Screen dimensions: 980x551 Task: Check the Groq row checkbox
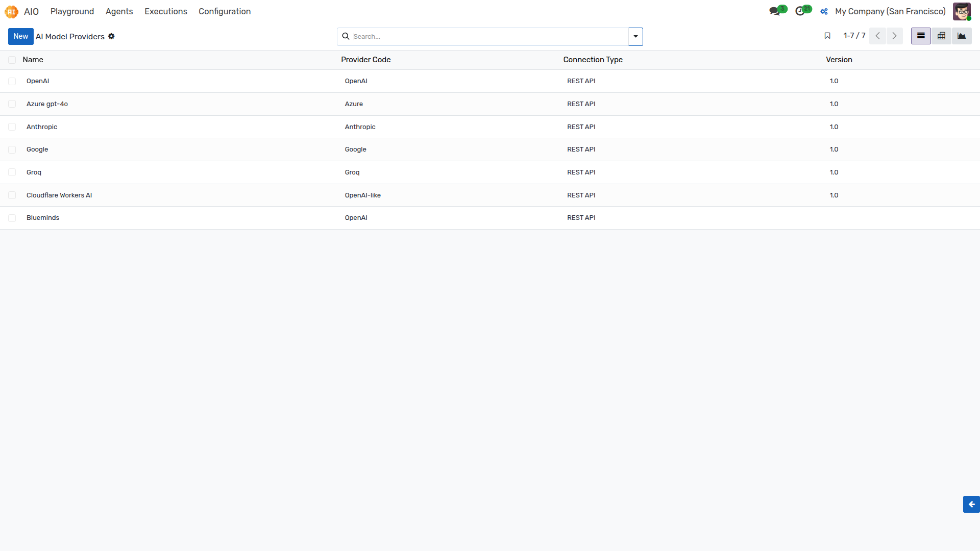[x=12, y=172]
